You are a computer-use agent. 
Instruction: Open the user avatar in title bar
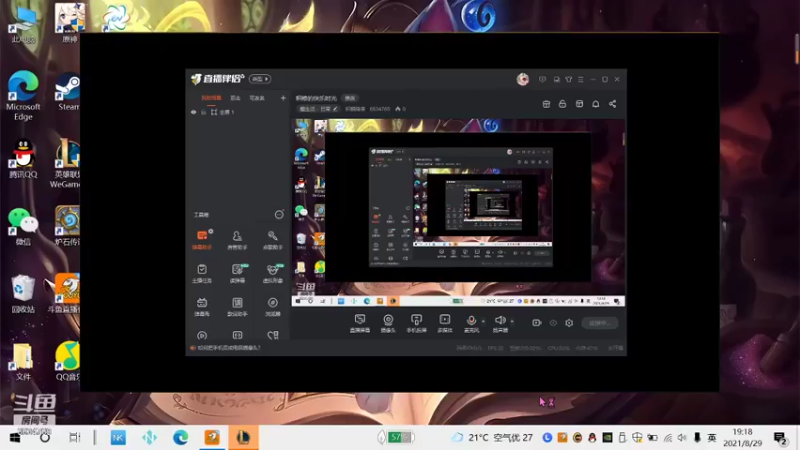tap(522, 79)
